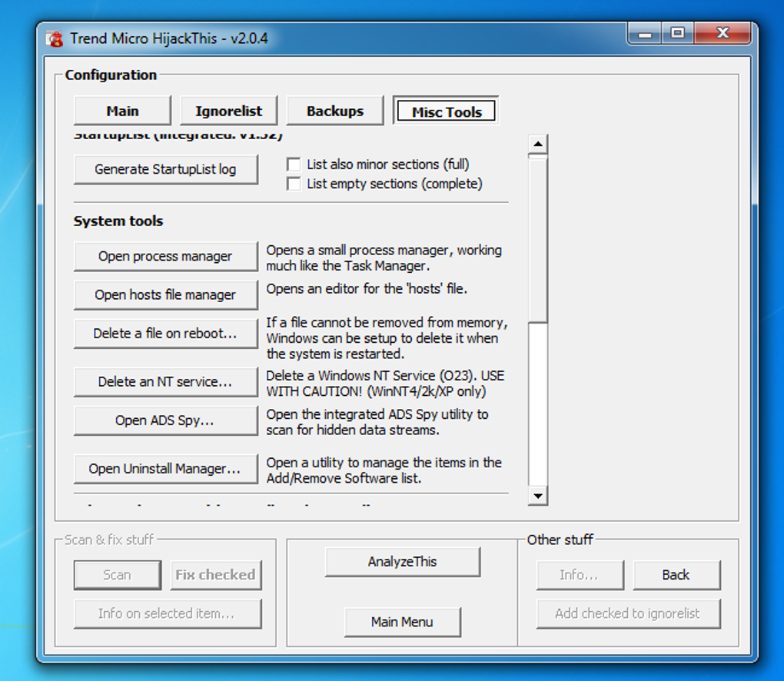Click the disabled Scan button
The width and height of the screenshot is (784, 681).
click(118, 575)
